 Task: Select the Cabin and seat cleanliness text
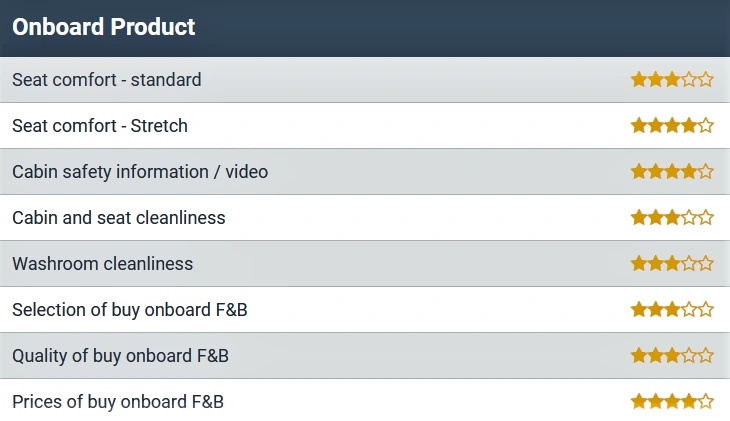coord(119,217)
